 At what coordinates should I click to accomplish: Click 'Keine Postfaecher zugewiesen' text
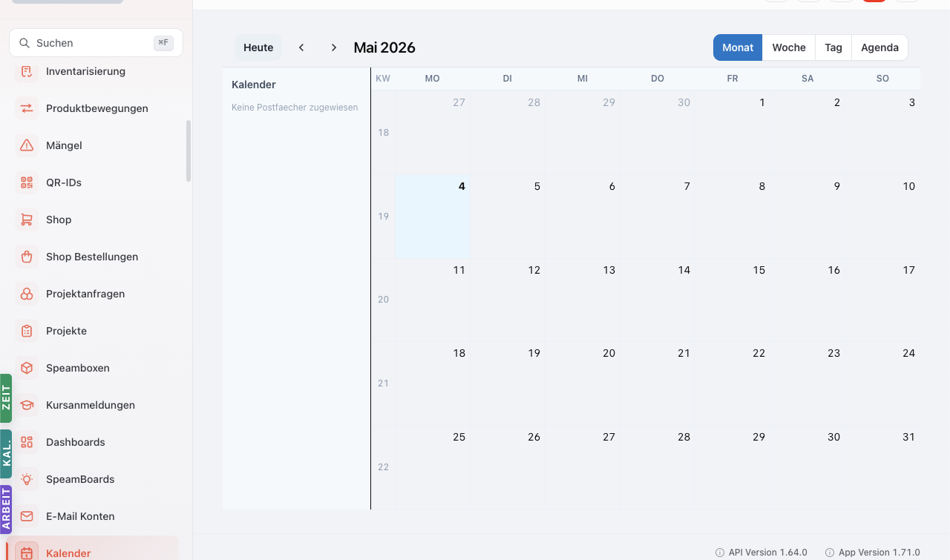(295, 108)
